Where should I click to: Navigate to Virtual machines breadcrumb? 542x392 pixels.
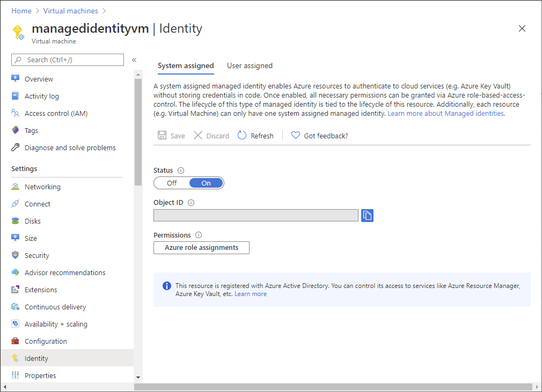pyautogui.click(x=71, y=11)
